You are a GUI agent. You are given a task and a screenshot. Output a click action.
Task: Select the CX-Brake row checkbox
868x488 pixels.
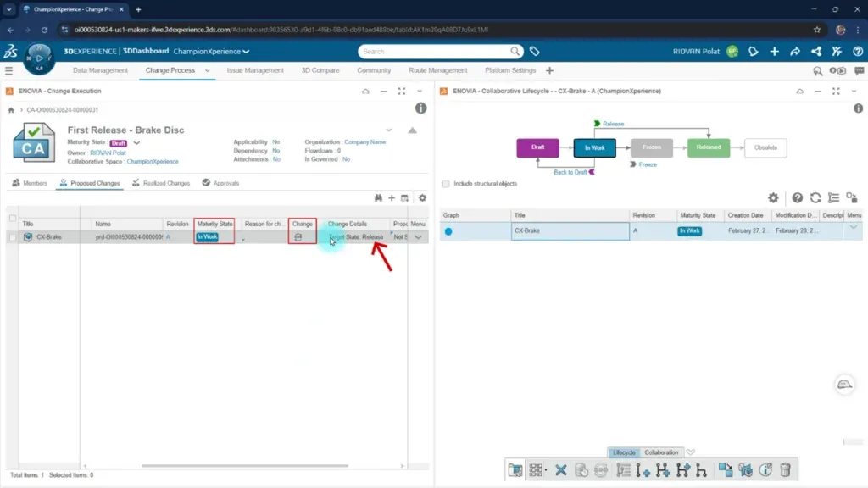coord(12,237)
